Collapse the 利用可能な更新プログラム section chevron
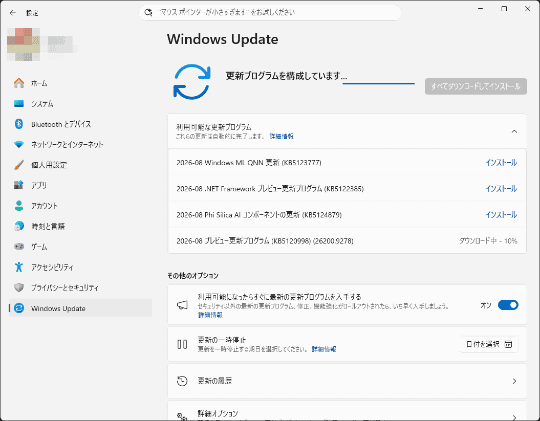This screenshot has height=421, width=540. point(514,131)
